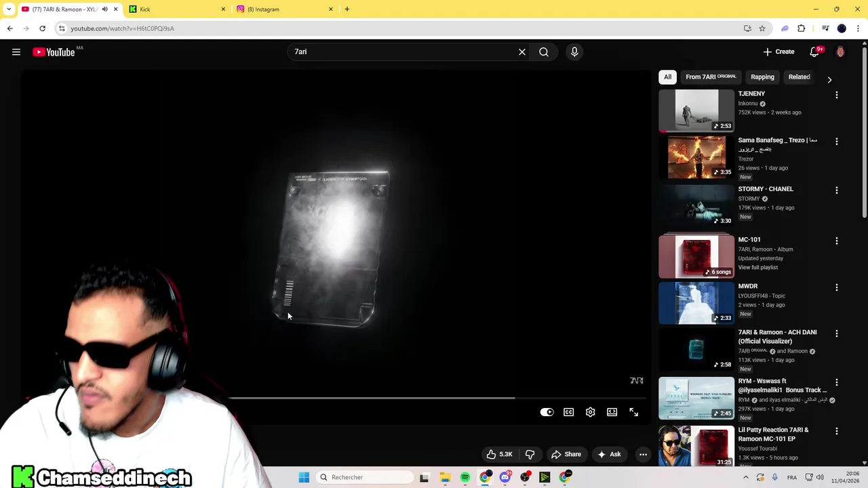Enter fullscreen on the video player
This screenshot has width=868, height=488.
[x=634, y=412]
